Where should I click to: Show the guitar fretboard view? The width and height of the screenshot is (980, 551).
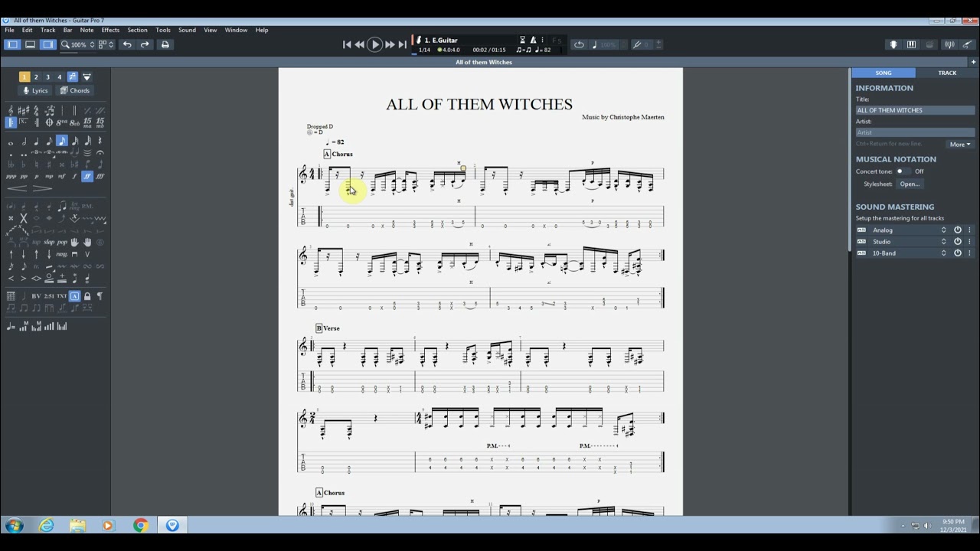coord(893,44)
